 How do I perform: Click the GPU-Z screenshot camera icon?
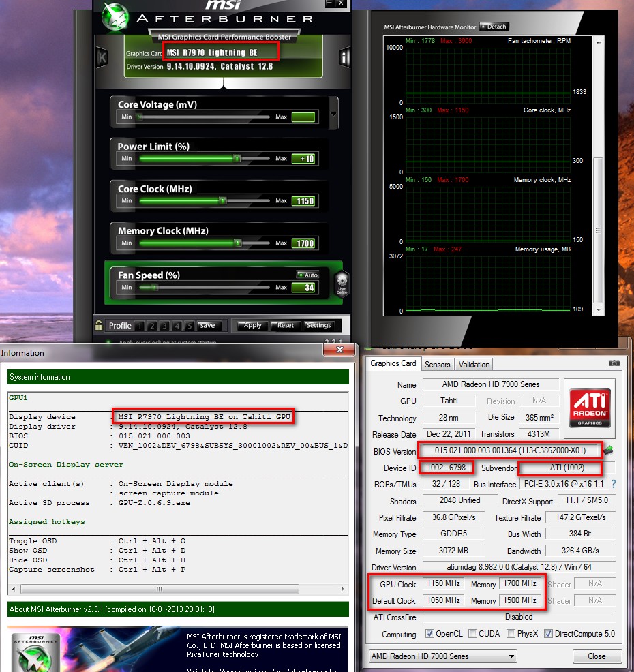(614, 363)
